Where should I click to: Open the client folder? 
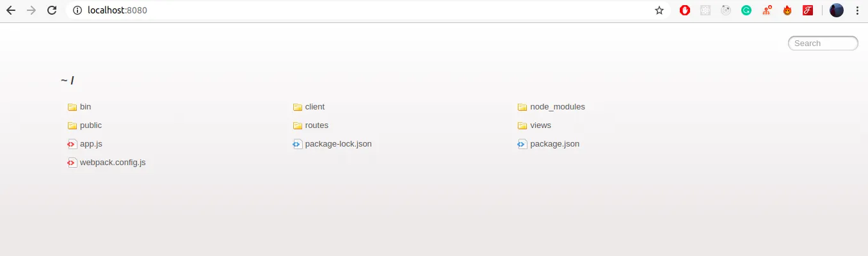(x=314, y=107)
